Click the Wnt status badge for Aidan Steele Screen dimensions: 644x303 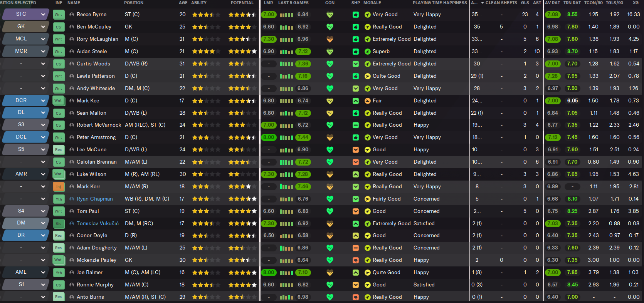pyautogui.click(x=59, y=52)
